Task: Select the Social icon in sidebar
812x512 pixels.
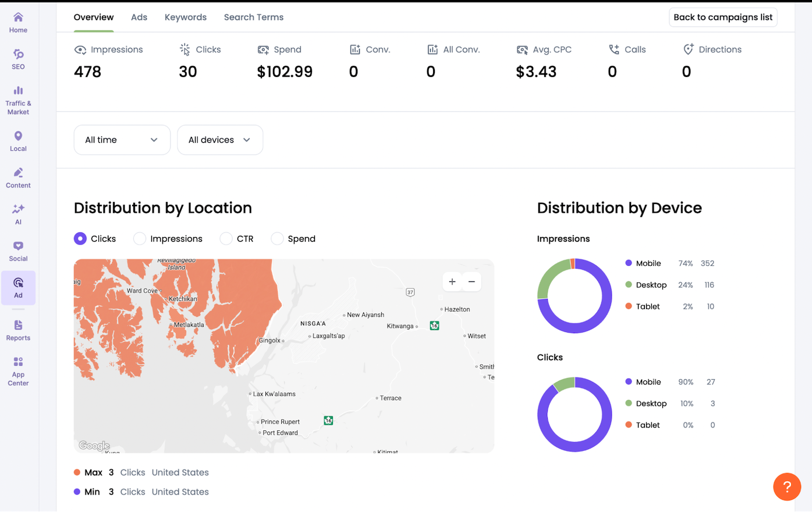Action: click(17, 250)
